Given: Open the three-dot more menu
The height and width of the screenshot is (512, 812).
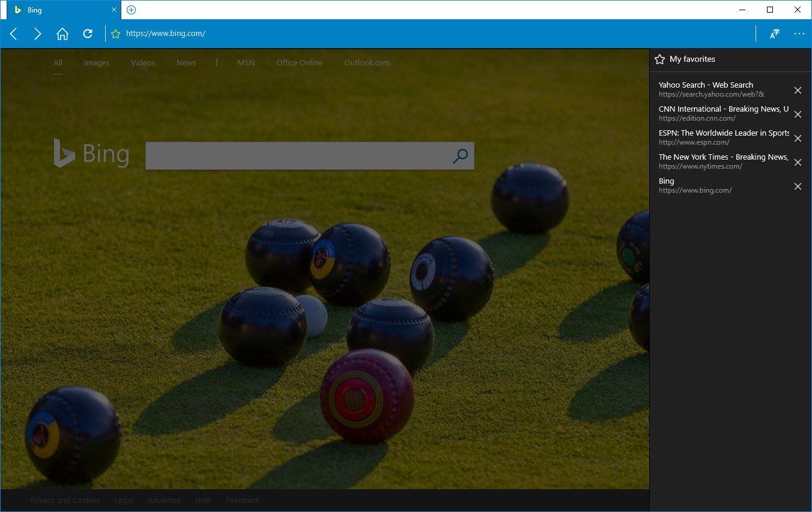Looking at the screenshot, I should (799, 34).
